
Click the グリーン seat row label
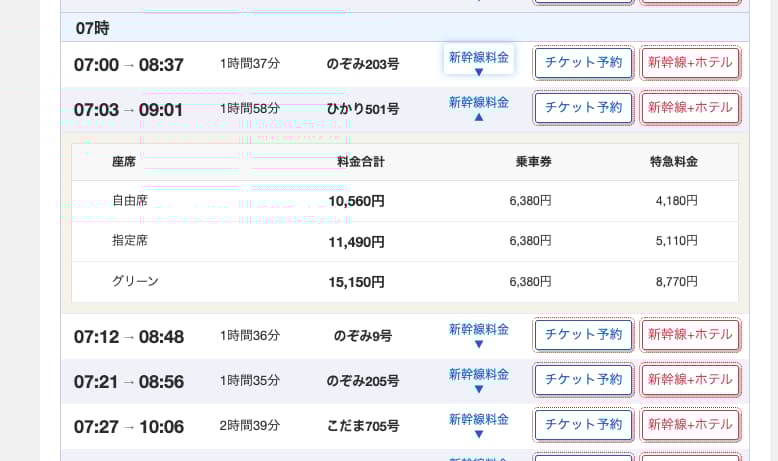coord(135,281)
